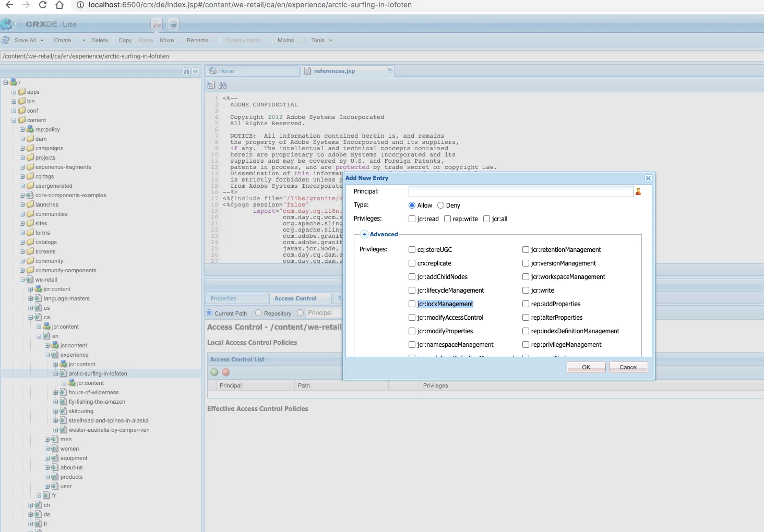Close the references.jsp tab
Viewport: 764px width, 532px height.
[x=390, y=70]
